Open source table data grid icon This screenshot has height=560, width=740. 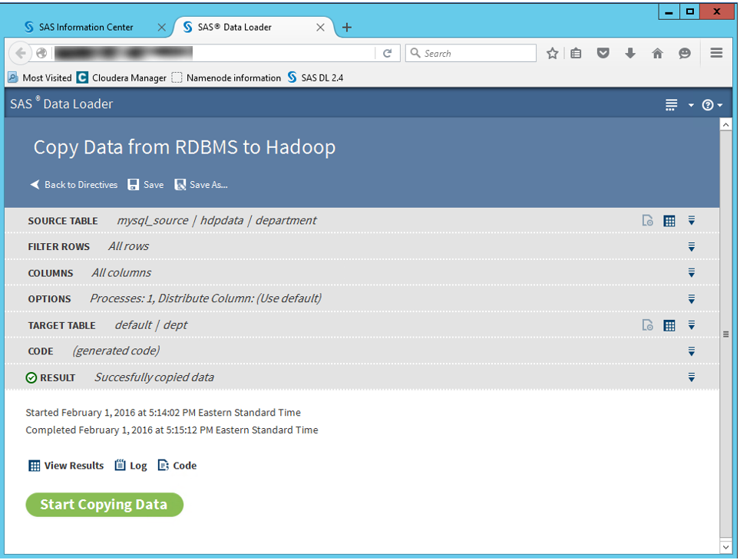[x=669, y=221]
